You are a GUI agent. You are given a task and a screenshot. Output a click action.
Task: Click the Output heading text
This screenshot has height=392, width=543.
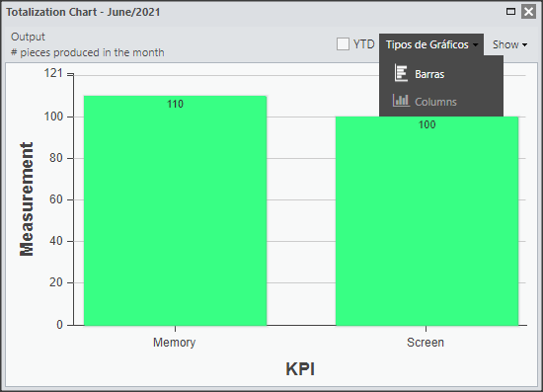(x=28, y=37)
